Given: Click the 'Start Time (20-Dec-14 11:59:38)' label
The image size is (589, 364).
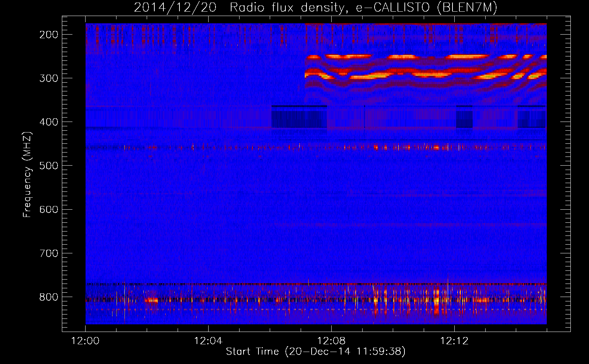Looking at the screenshot, I should [316, 352].
